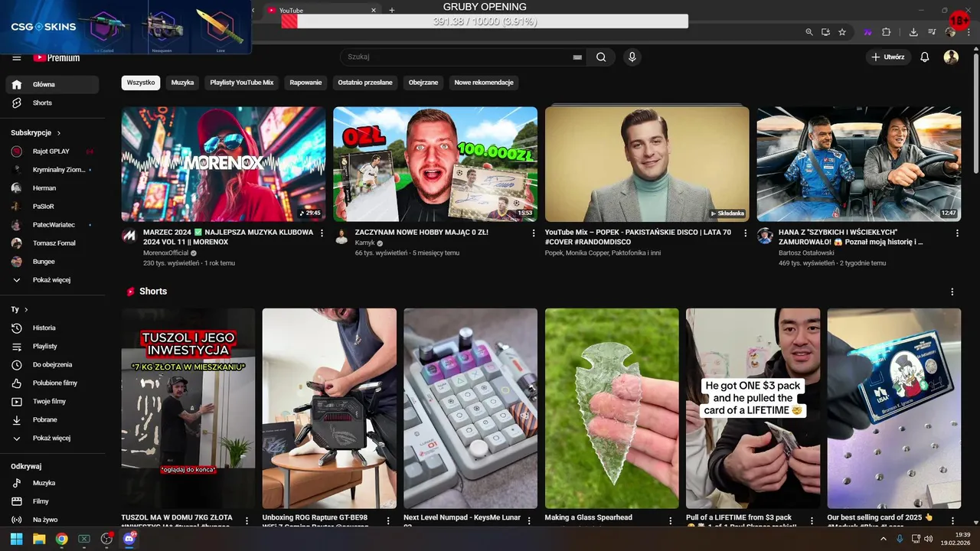The image size is (980, 551).
Task: Open Filmy under Odkrywaj
Action: tap(52, 501)
